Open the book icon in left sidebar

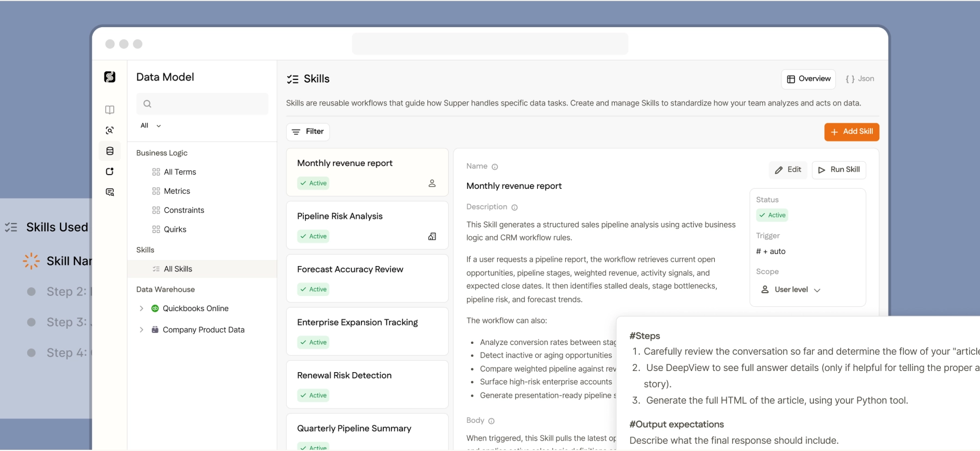tap(109, 110)
